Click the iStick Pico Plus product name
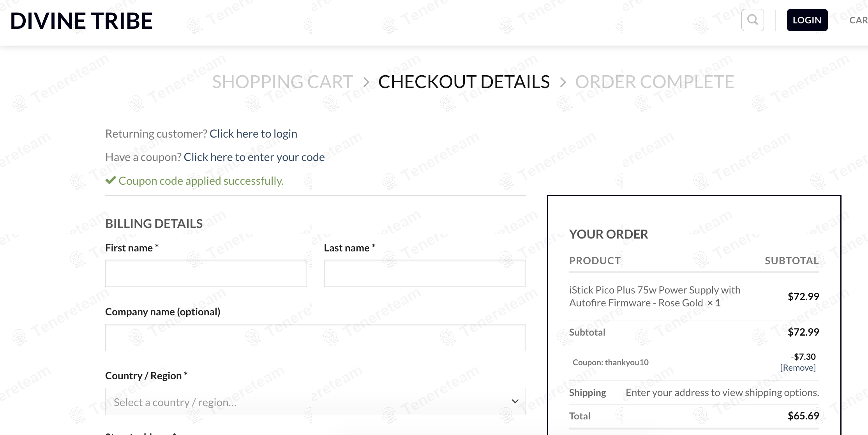Screen dimensions: 868x435 655,296
